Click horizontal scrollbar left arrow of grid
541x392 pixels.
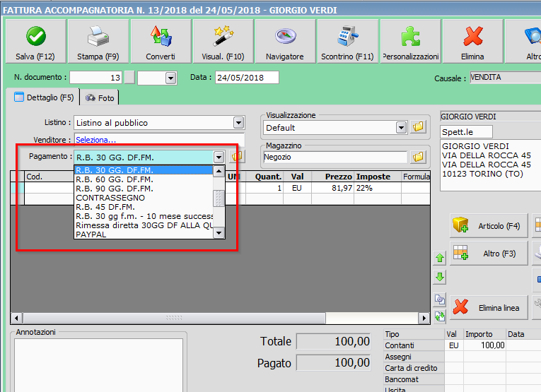(16, 318)
